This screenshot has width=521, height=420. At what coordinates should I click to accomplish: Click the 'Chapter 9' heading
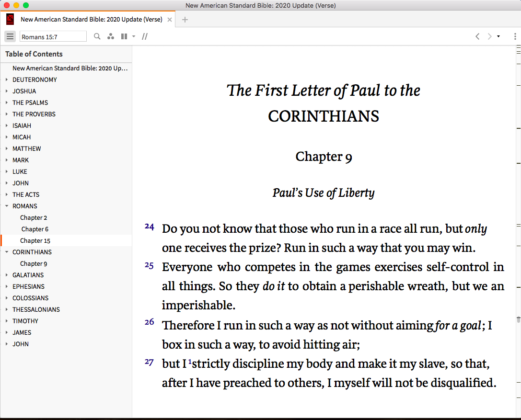[324, 157]
